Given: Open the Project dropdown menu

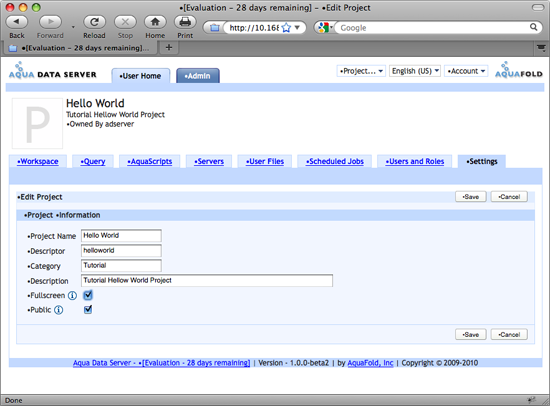Looking at the screenshot, I should pos(361,71).
